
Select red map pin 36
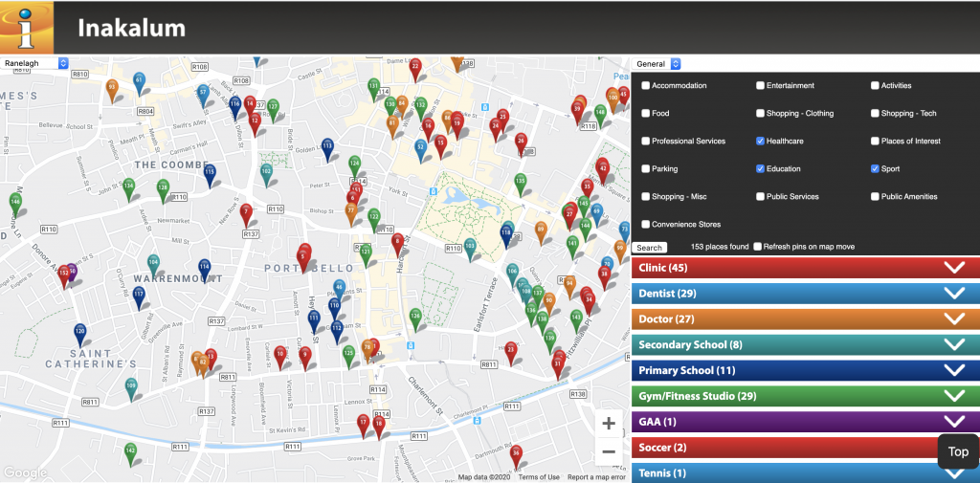click(516, 457)
